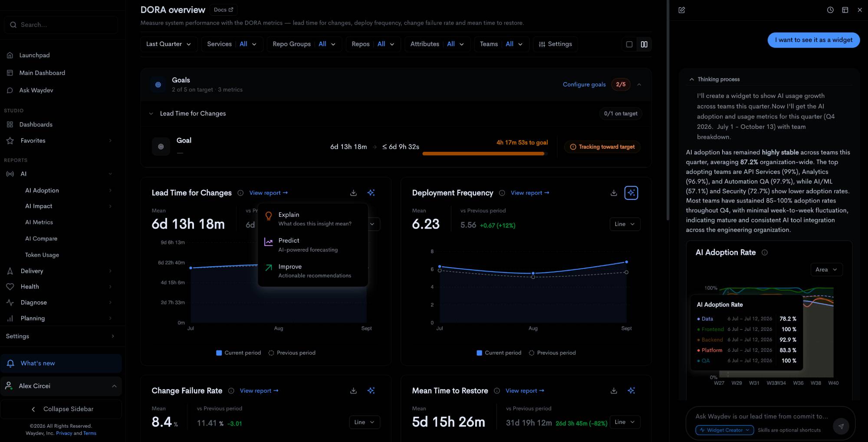Image resolution: width=868 pixels, height=442 pixels.
Task: Click the panel layout icon in chat header
Action: click(x=845, y=10)
